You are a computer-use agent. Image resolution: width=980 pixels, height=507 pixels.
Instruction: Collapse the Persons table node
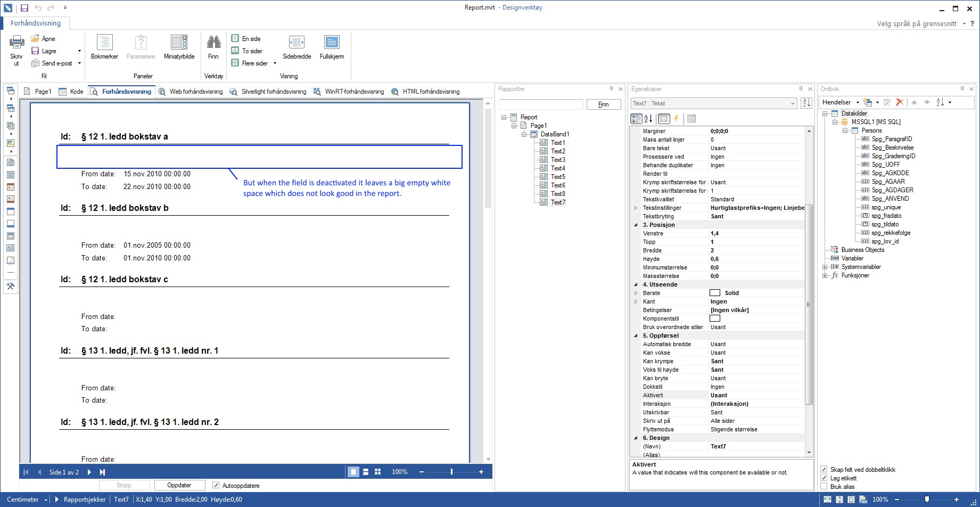(x=845, y=130)
